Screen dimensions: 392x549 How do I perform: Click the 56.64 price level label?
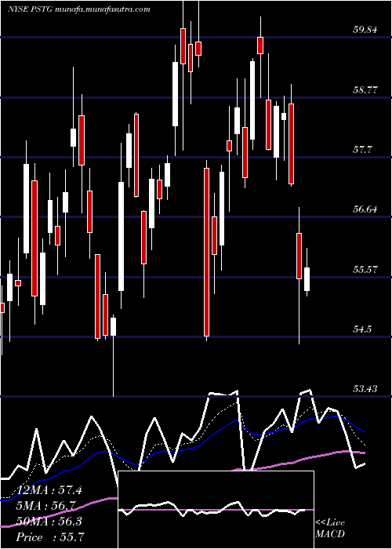(365, 209)
